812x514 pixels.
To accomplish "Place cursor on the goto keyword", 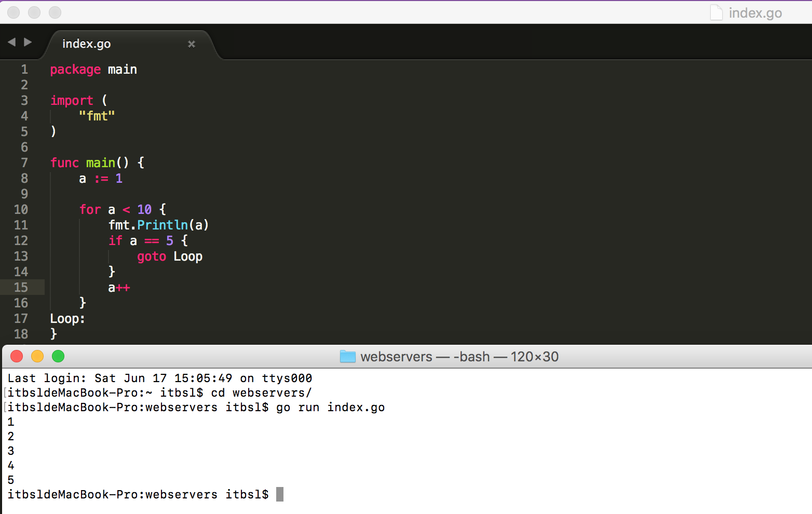I will (x=151, y=256).
